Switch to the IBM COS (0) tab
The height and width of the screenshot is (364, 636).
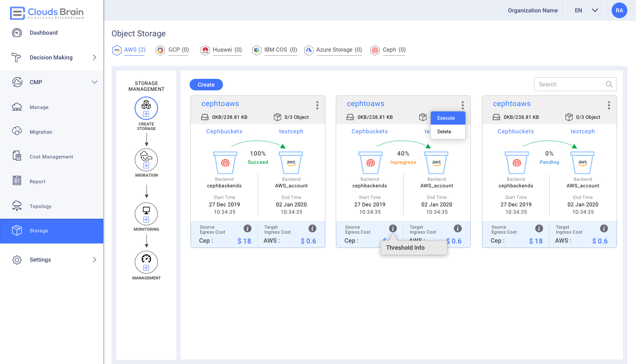tap(275, 50)
